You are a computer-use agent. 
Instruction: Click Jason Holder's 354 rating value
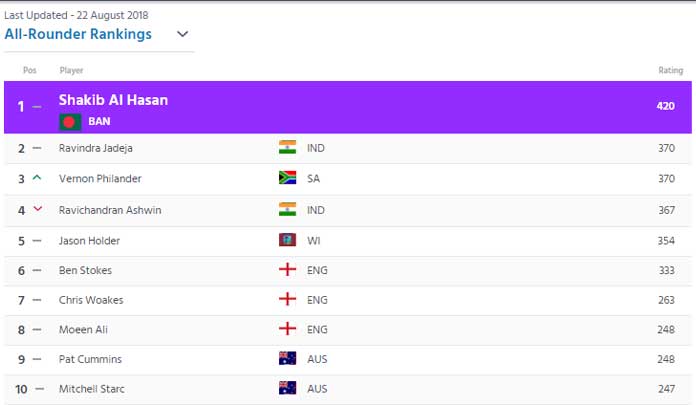(x=666, y=241)
